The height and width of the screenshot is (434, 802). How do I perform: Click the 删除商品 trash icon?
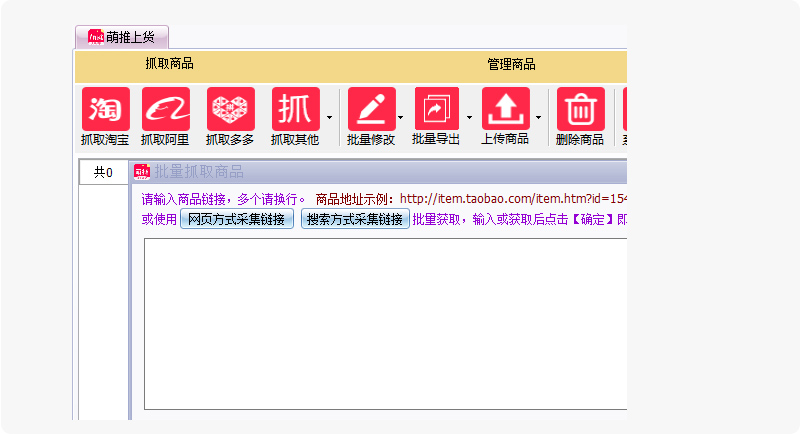(x=581, y=109)
